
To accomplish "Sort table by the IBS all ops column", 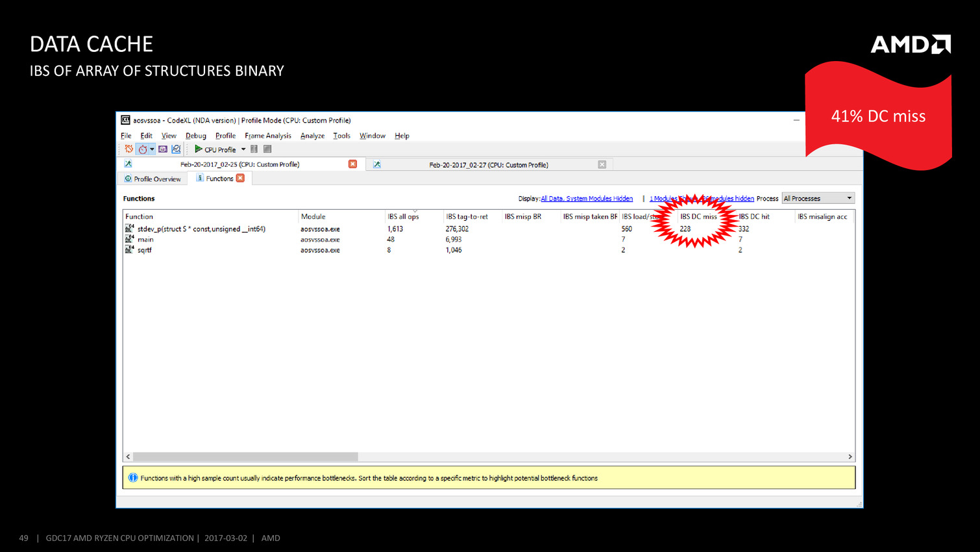I will [x=403, y=217].
